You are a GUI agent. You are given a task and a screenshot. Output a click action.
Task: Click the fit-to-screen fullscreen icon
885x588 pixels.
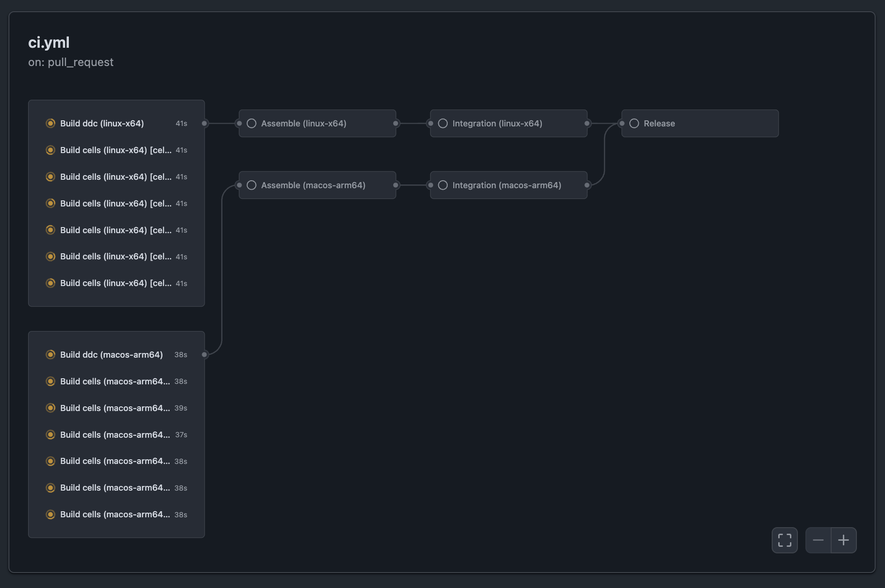point(784,540)
